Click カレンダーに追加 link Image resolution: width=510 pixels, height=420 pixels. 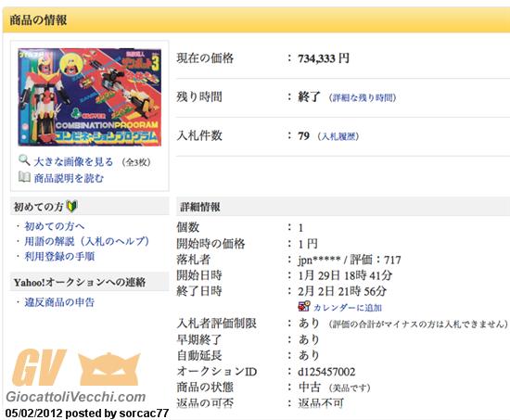(348, 308)
